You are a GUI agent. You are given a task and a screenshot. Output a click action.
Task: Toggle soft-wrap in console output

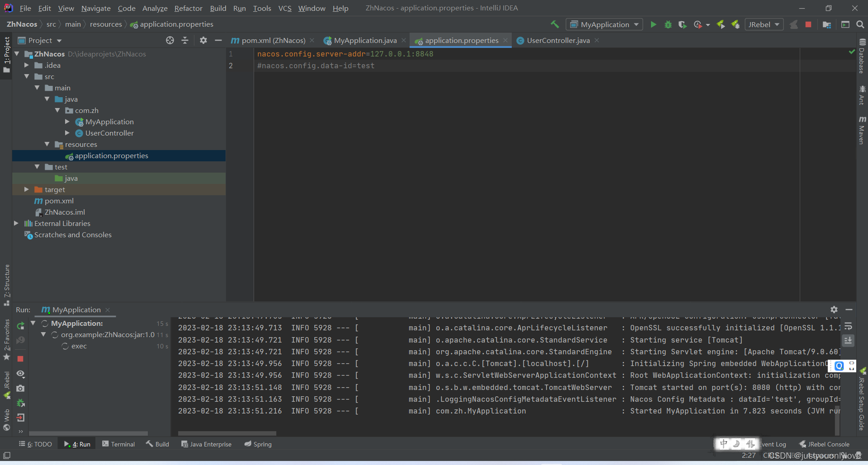pos(849,326)
